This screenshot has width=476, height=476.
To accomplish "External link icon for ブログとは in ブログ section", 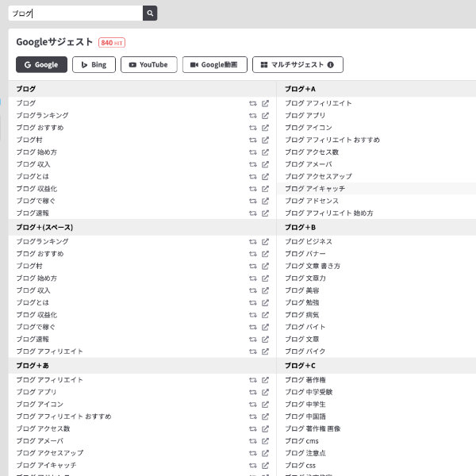I will click(x=265, y=176).
